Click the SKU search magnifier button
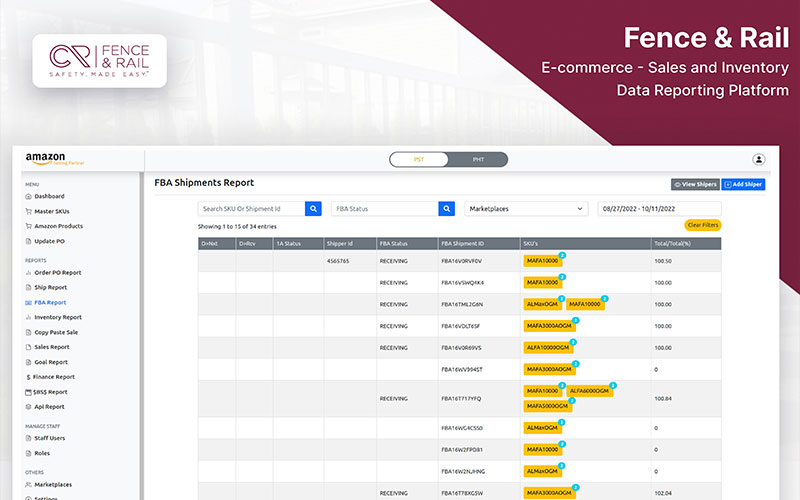Image resolution: width=800 pixels, height=500 pixels. 313,209
